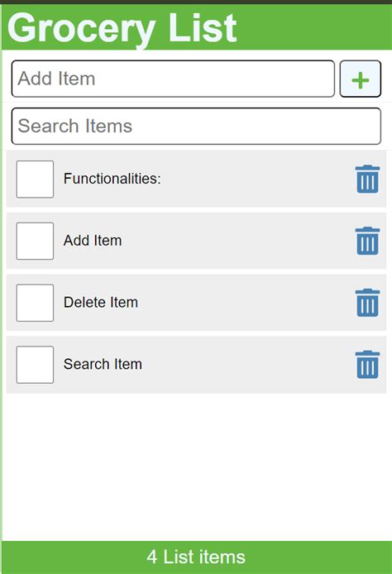Image resolution: width=392 pixels, height=574 pixels.
Task: Delete the Functionalities: item with its trash icon
Action: point(367,179)
